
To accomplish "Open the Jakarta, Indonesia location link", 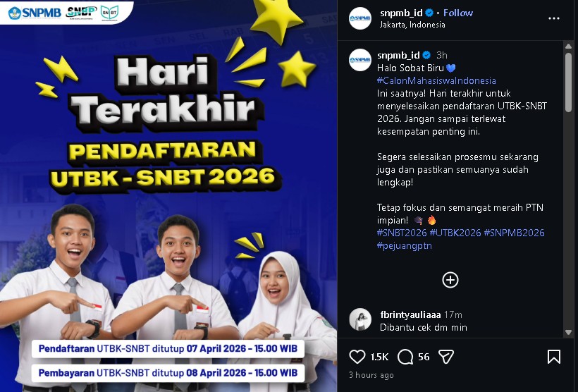I will coord(412,25).
